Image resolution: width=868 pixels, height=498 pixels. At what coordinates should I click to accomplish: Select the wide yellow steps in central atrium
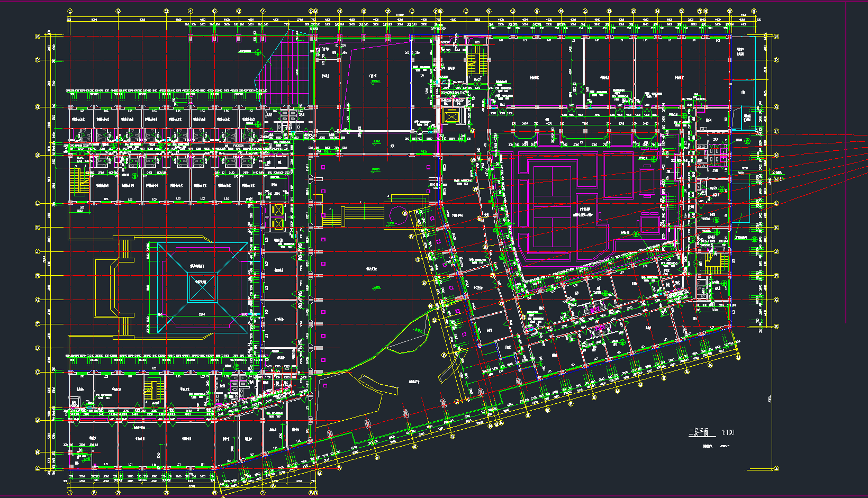pyautogui.click(x=359, y=216)
